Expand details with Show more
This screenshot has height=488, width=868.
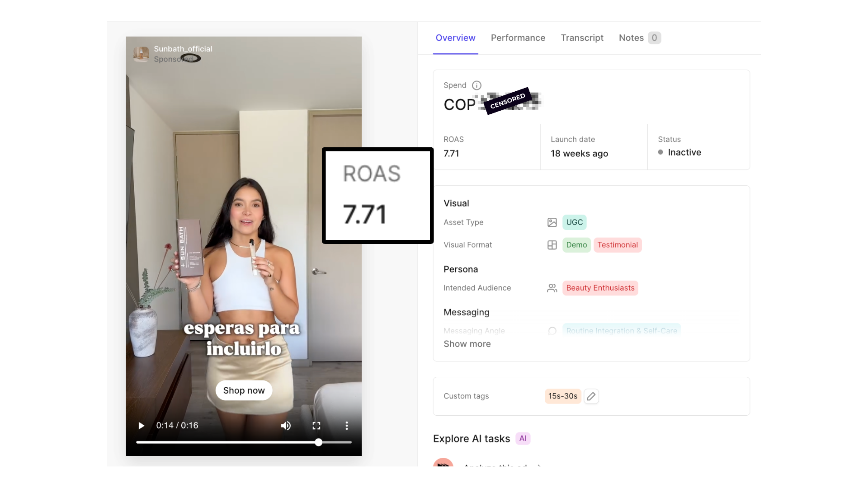coord(467,344)
